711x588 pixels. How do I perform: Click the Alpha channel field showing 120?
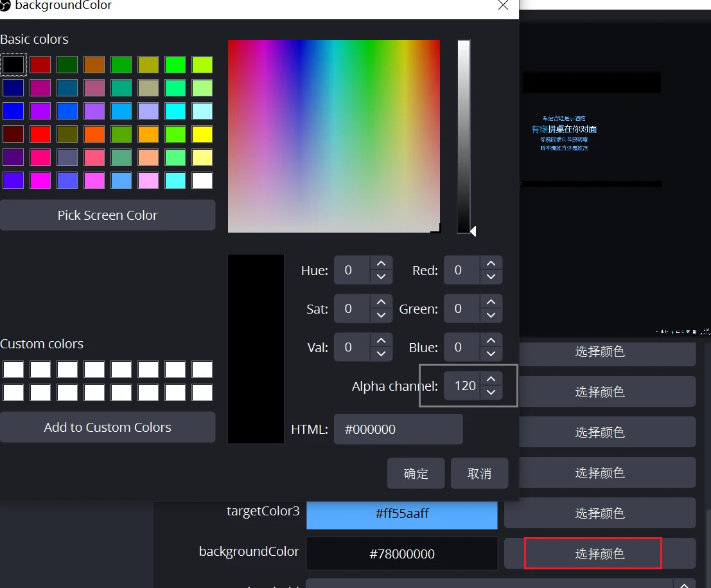(462, 386)
